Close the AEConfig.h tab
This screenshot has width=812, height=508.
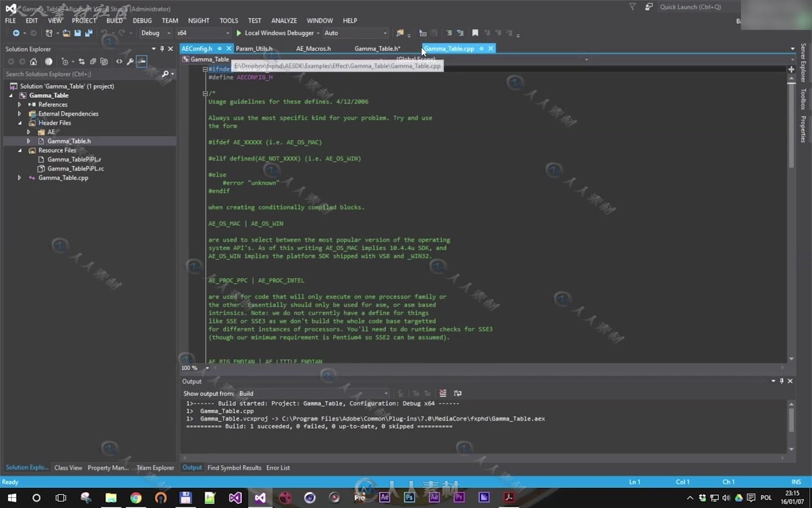coord(228,49)
